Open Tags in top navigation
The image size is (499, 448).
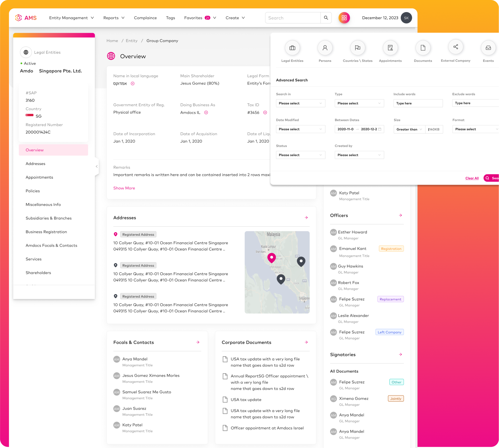(x=170, y=18)
